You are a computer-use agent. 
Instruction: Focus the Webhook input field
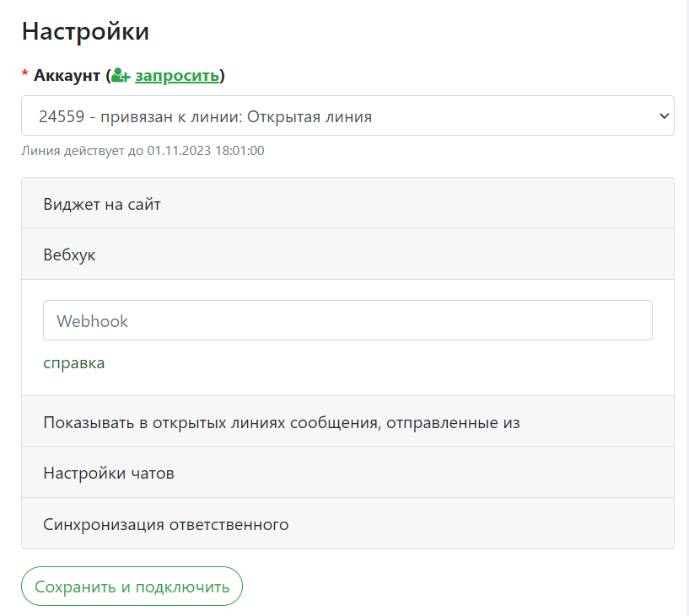tap(347, 321)
